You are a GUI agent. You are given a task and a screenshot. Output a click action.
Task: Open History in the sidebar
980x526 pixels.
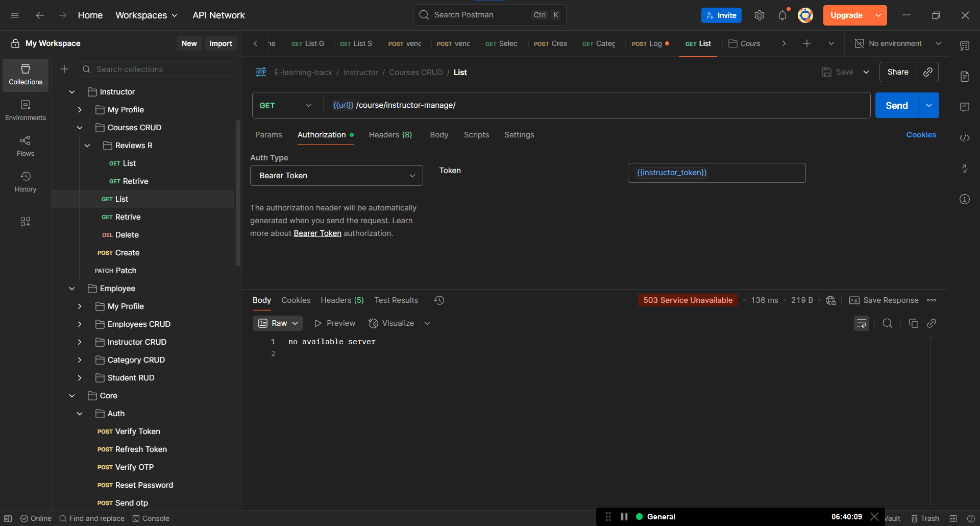pyautogui.click(x=26, y=182)
